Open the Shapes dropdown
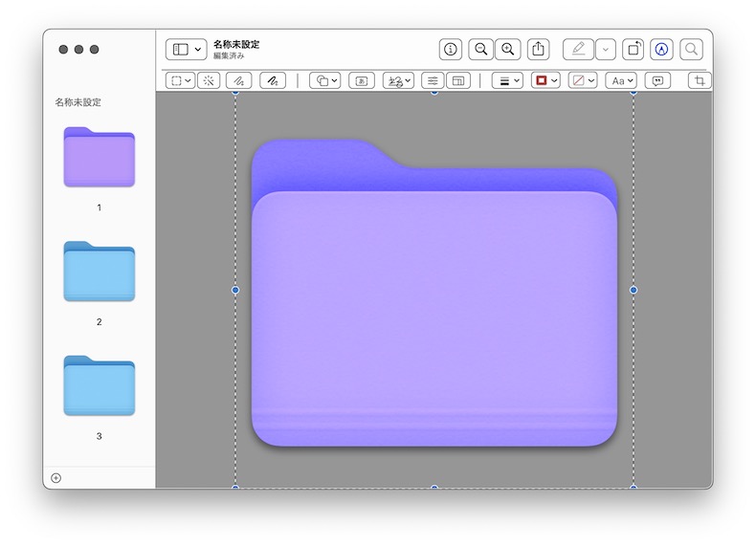This screenshot has width=756, height=546. [325, 81]
